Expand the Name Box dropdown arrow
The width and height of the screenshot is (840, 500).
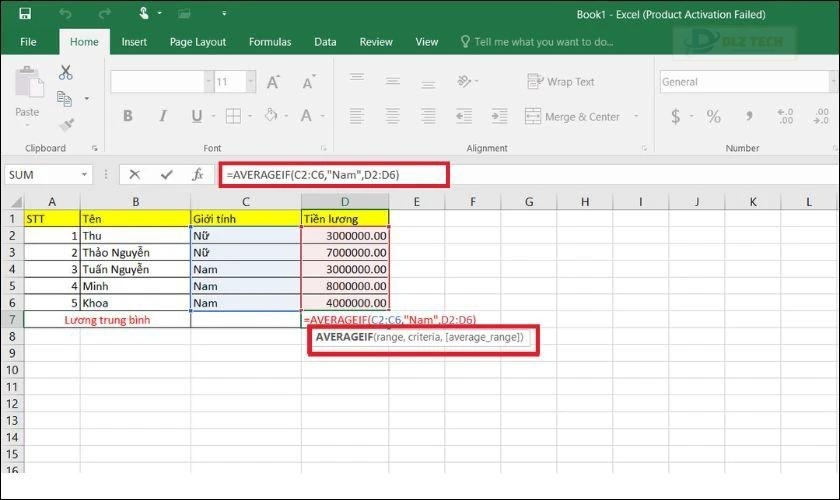tap(103, 174)
